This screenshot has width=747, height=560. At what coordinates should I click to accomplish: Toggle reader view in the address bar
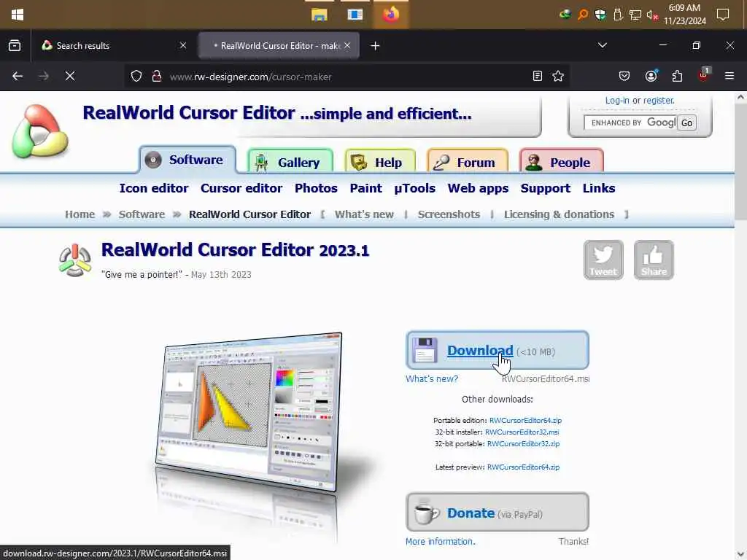(538, 76)
